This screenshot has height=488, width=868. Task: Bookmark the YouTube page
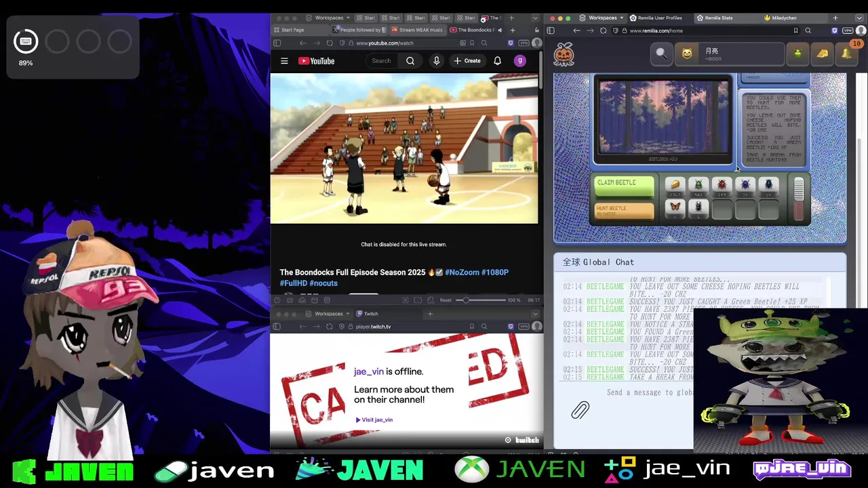472,43
